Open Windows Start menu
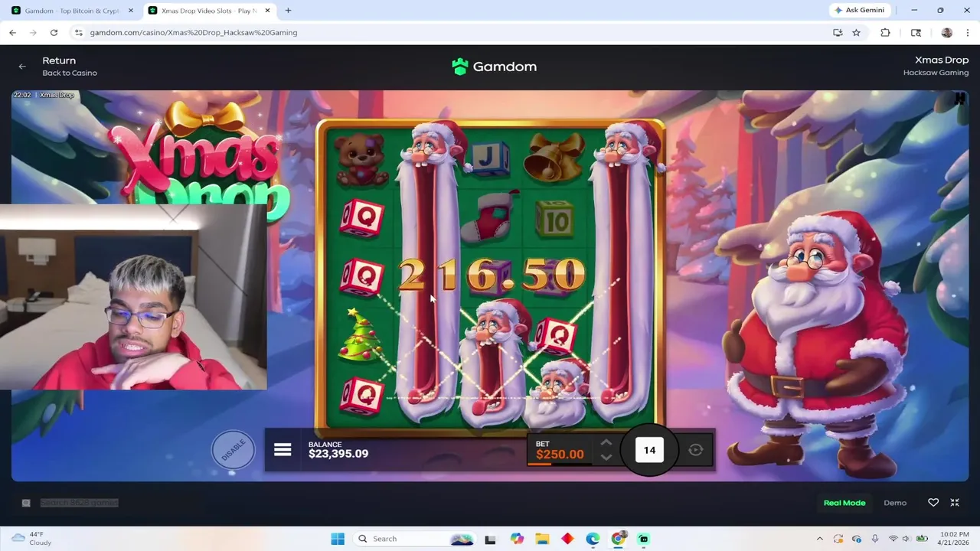The height and width of the screenshot is (551, 980). [x=338, y=539]
